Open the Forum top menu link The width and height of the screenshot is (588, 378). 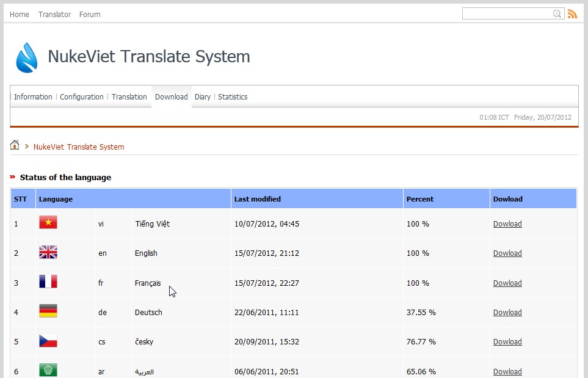pos(90,14)
